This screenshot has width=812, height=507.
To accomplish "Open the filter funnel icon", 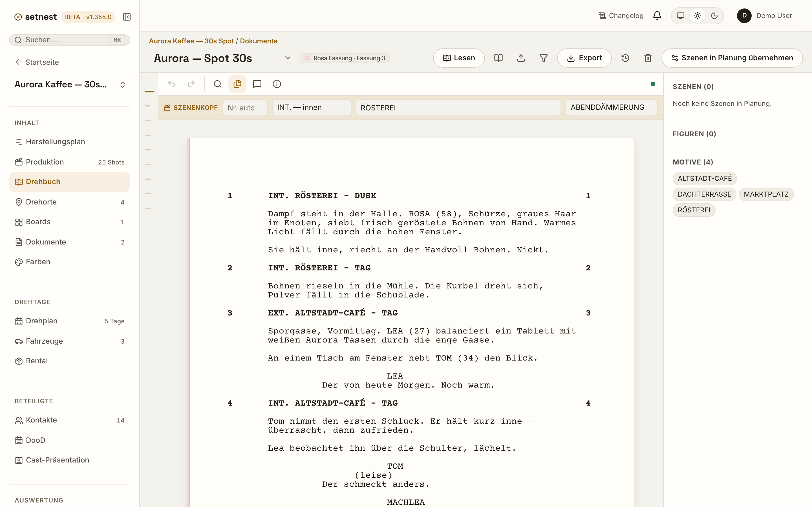I will point(544,58).
